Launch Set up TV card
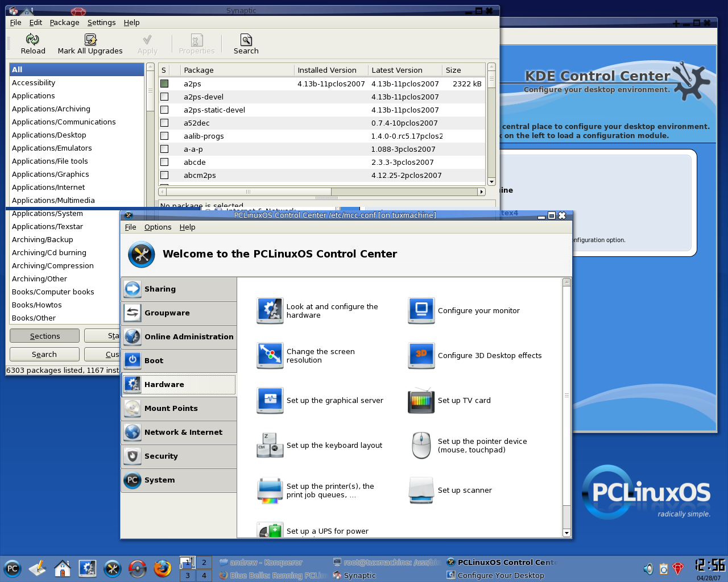 pyautogui.click(x=449, y=401)
